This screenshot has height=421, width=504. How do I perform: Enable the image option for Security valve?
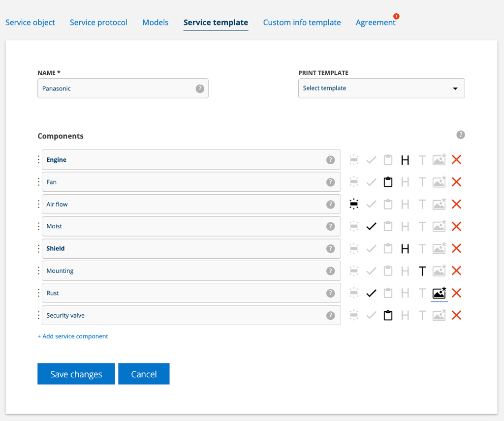pyautogui.click(x=439, y=315)
